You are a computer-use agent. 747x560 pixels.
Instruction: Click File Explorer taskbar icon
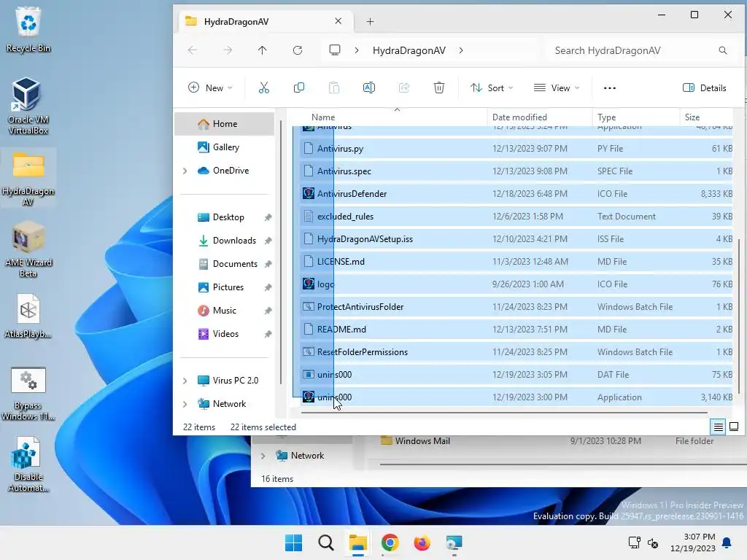pos(357,542)
